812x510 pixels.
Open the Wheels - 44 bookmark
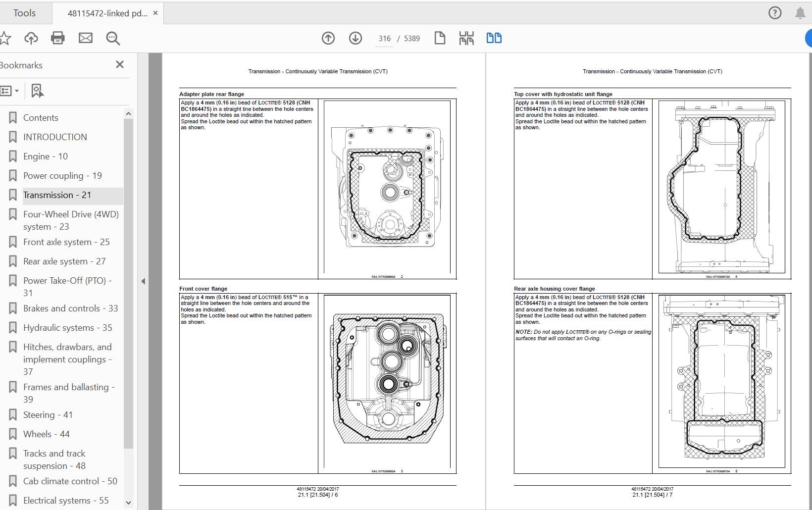(x=47, y=434)
